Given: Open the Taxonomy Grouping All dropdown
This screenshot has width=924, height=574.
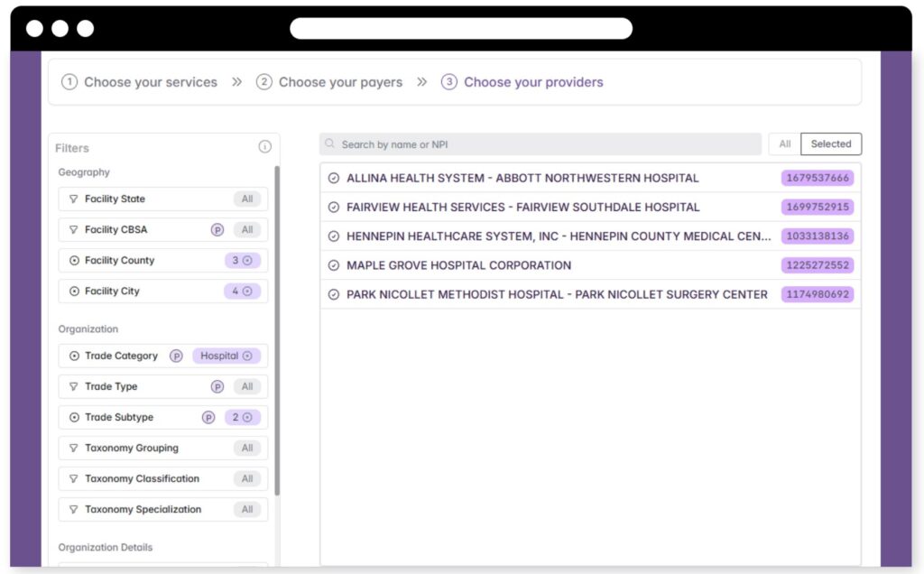Looking at the screenshot, I should pos(247,448).
